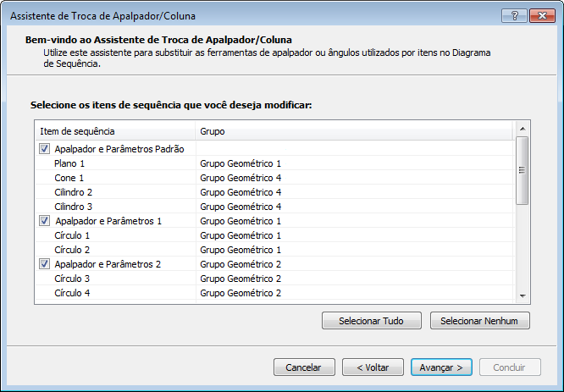The image size is (564, 392).
Task: Click the Selecionar Nenhum button
Action: point(479,321)
